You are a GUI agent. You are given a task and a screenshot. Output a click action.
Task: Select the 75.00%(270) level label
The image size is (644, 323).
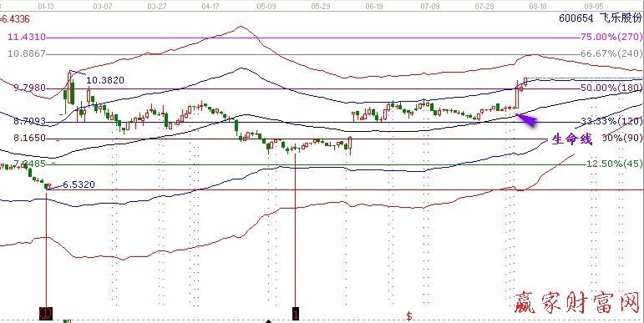[611, 38]
